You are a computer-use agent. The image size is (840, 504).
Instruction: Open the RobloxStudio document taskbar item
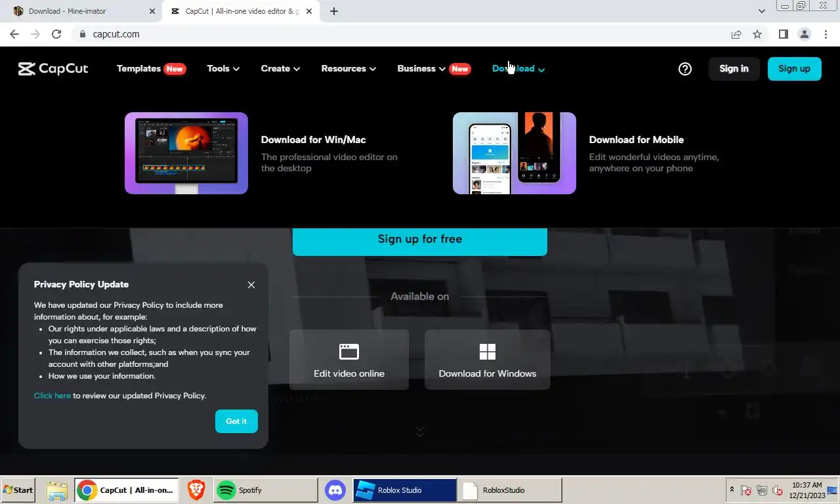[x=509, y=490]
